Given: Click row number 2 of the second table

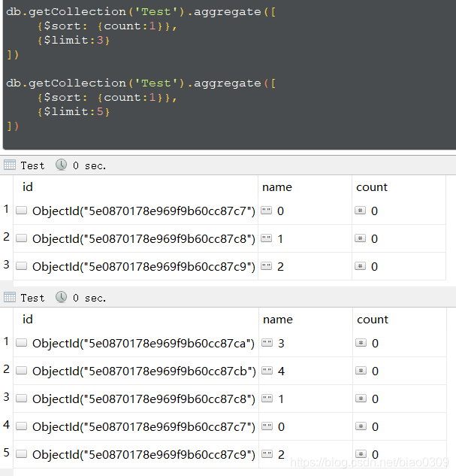Looking at the screenshot, I should pyautogui.click(x=6, y=368).
